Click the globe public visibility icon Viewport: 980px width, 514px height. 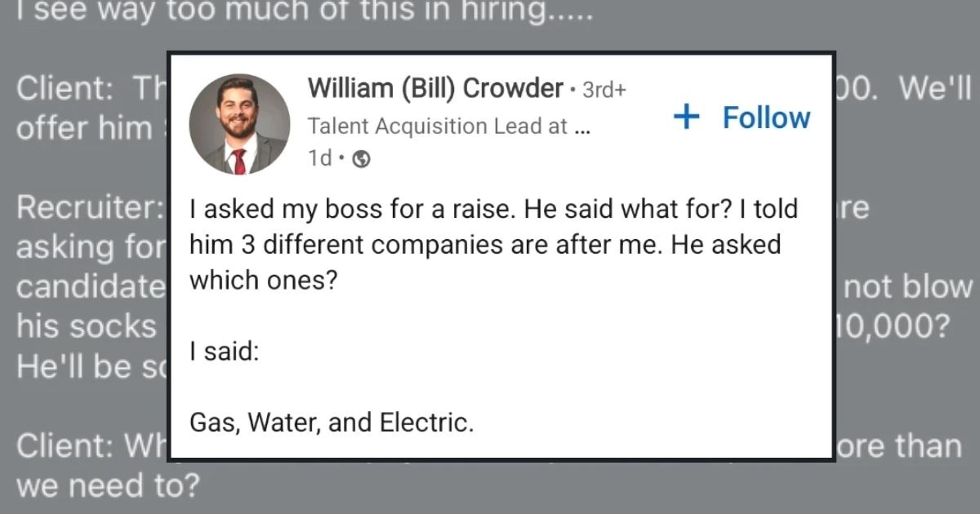(362, 161)
